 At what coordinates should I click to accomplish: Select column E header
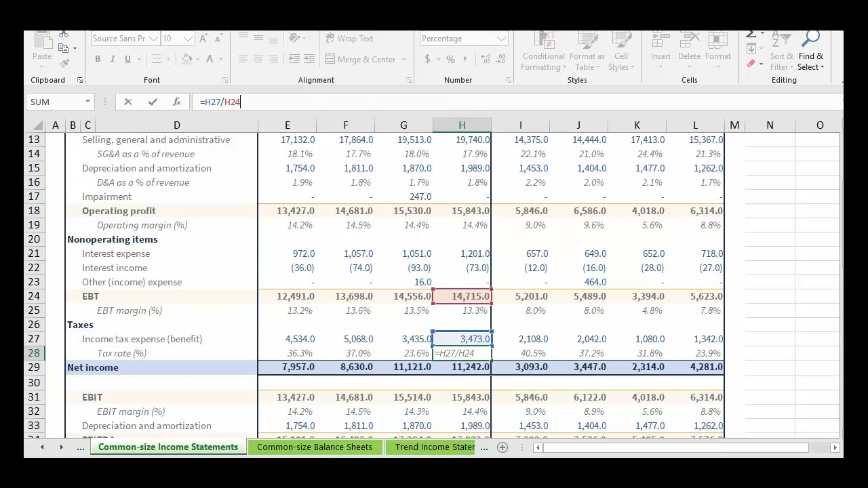pos(287,125)
